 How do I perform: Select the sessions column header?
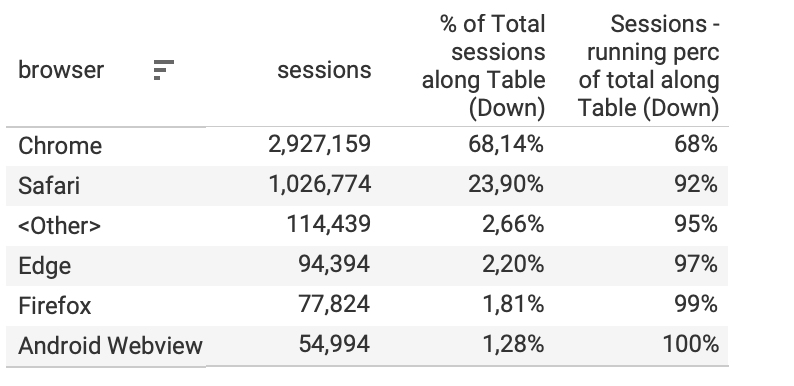[324, 70]
